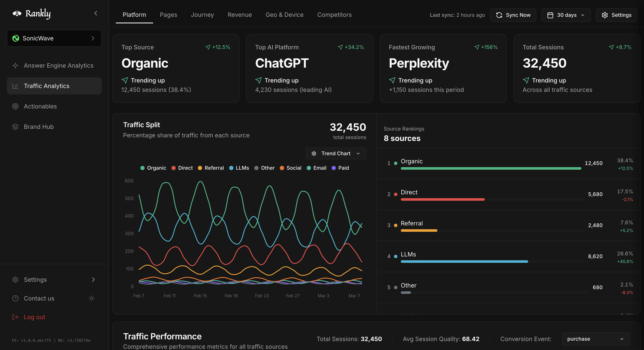Toggle the Organic series in the chart legend
Viewport: 644px width, 350px height.
(x=153, y=168)
